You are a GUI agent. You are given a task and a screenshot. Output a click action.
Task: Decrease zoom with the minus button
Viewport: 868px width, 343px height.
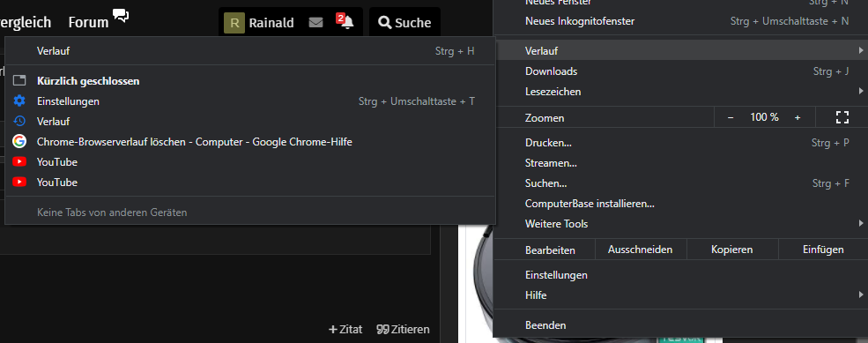(731, 117)
